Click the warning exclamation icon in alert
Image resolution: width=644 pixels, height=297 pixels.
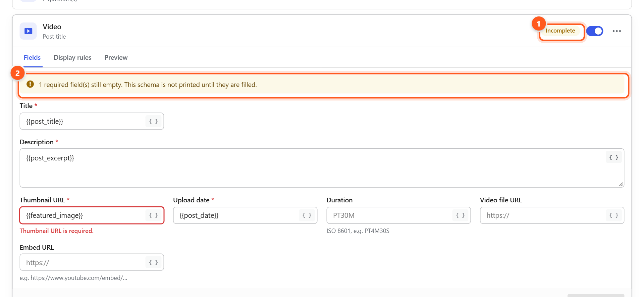30,84
